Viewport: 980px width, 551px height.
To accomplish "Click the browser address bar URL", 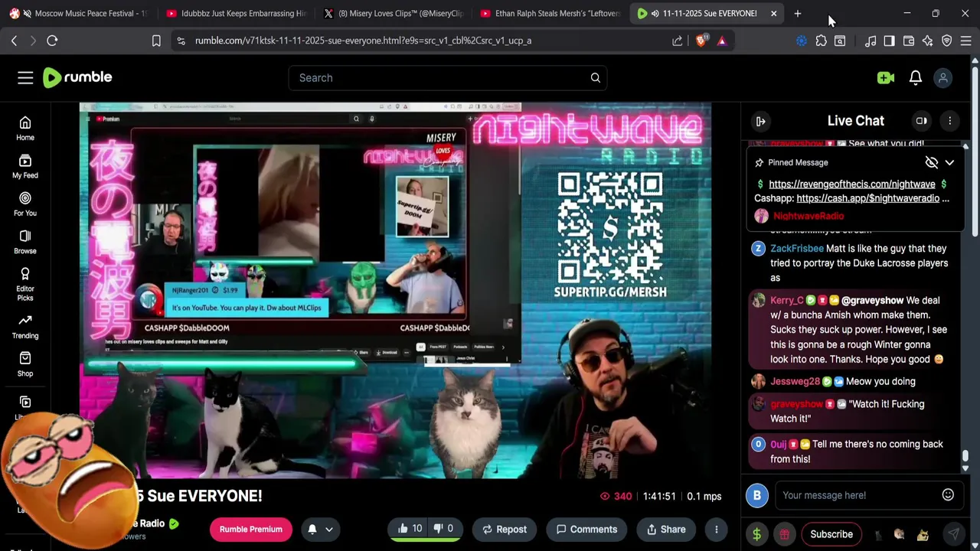I will tap(363, 41).
